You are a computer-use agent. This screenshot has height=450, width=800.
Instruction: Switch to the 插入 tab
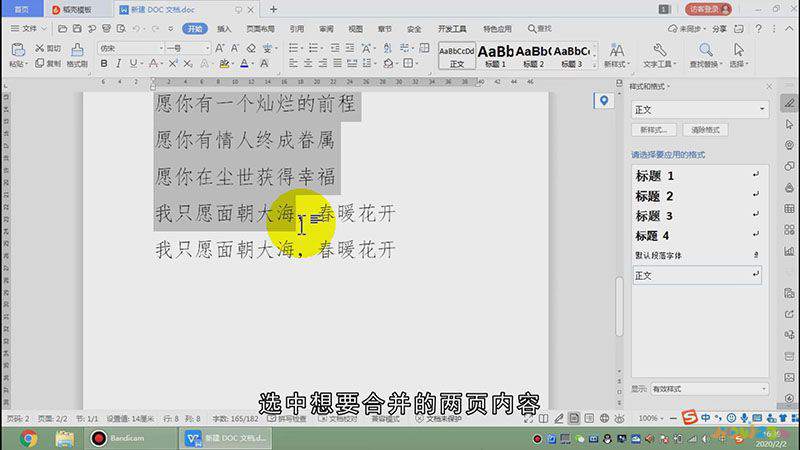tap(224, 29)
